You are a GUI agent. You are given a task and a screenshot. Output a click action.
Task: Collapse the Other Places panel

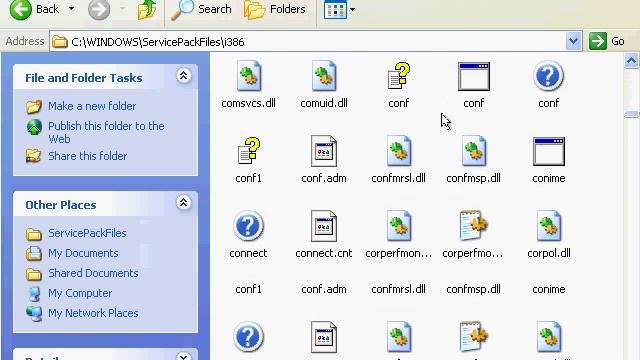click(x=183, y=202)
